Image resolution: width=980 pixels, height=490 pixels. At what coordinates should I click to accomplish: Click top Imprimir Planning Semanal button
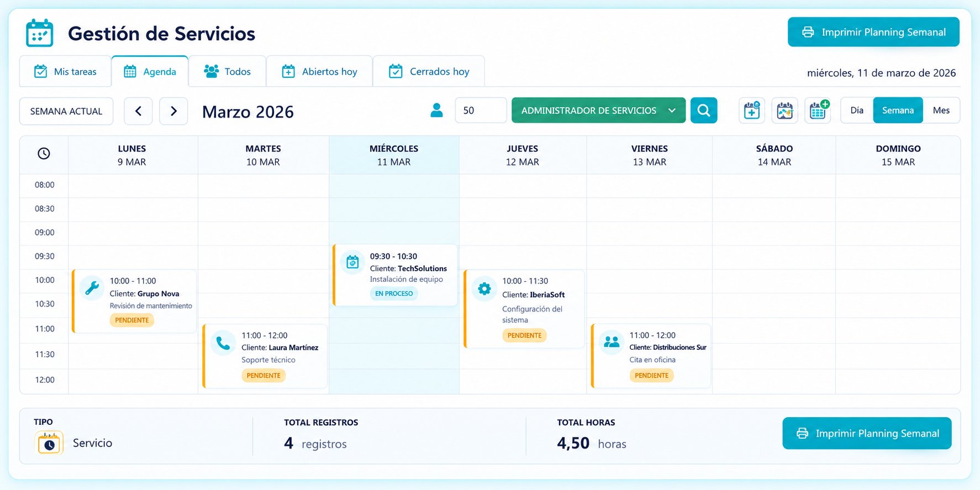[873, 32]
